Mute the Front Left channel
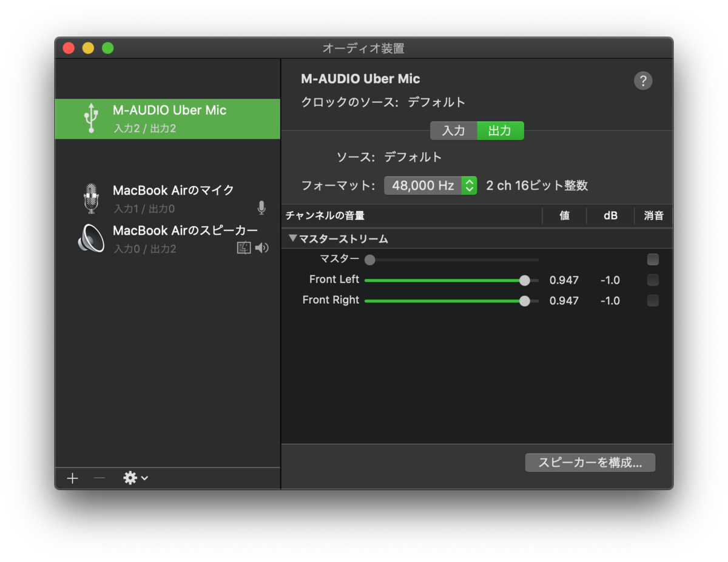Viewport: 728px width, 562px height. point(653,280)
